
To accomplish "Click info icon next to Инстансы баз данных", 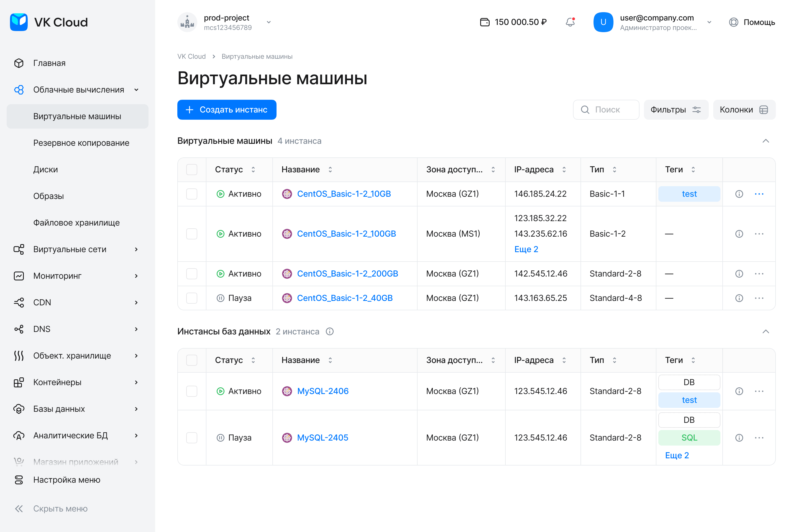I will (x=329, y=331).
